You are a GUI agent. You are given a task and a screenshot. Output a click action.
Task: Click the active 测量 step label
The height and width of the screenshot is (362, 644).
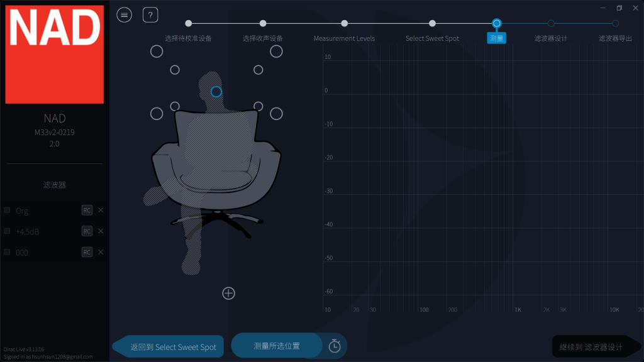point(496,38)
